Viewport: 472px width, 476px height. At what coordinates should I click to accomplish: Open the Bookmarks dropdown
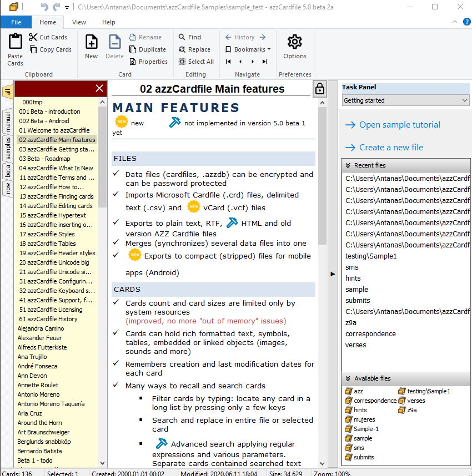tap(248, 49)
